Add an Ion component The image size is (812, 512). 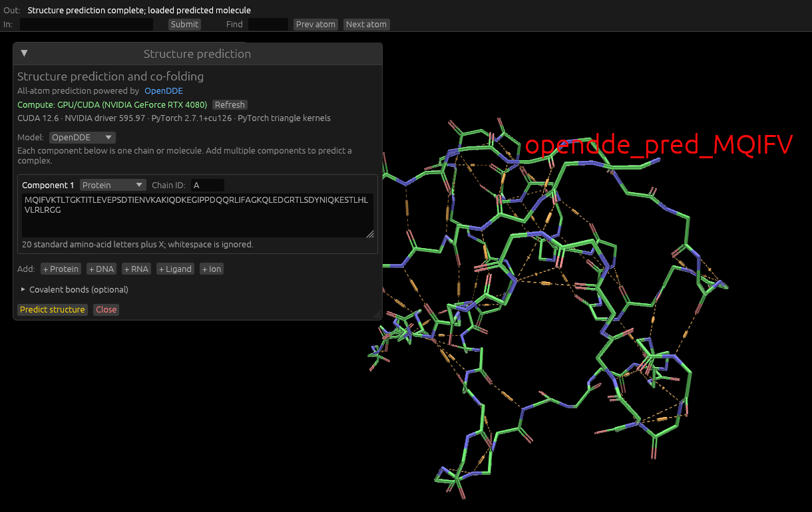[x=212, y=269]
